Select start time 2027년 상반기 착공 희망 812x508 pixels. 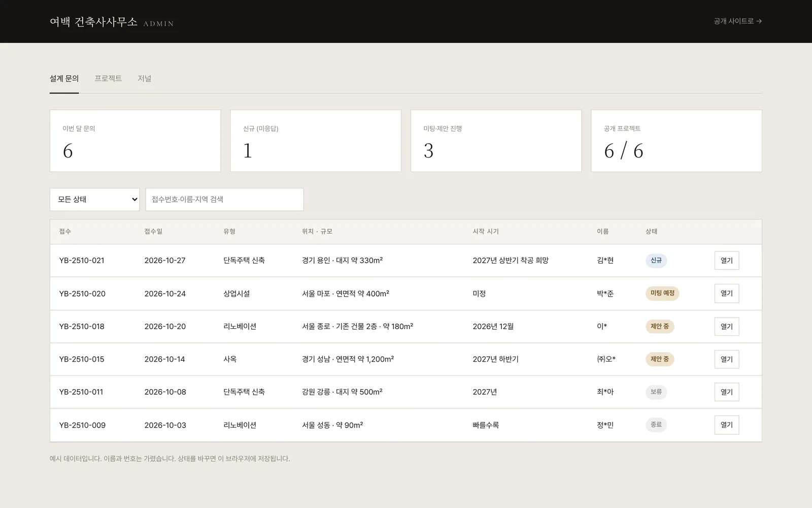[511, 261]
